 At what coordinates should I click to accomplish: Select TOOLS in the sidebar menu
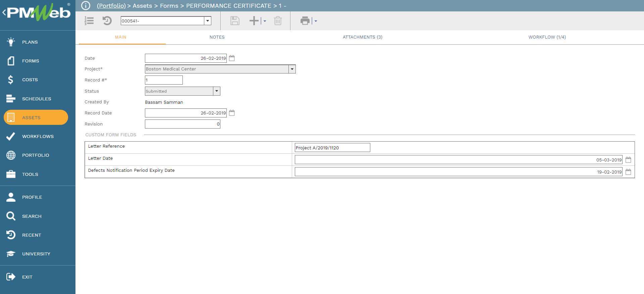pyautogui.click(x=30, y=175)
